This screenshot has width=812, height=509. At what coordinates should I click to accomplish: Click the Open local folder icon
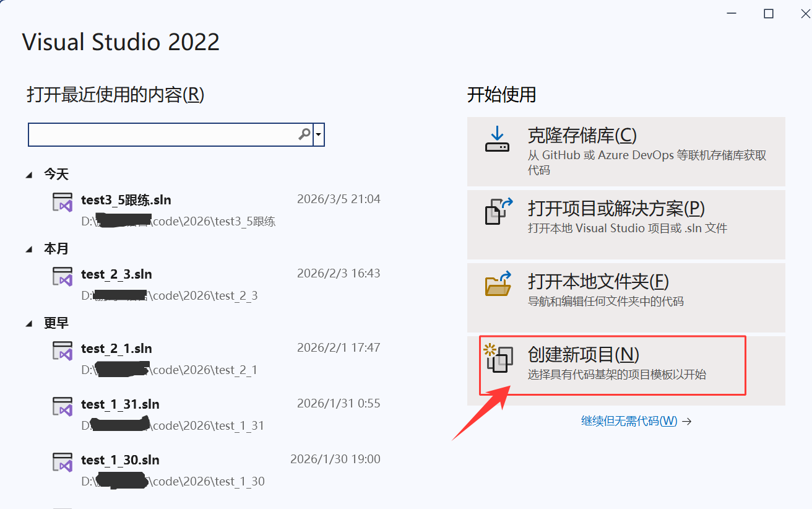point(498,284)
